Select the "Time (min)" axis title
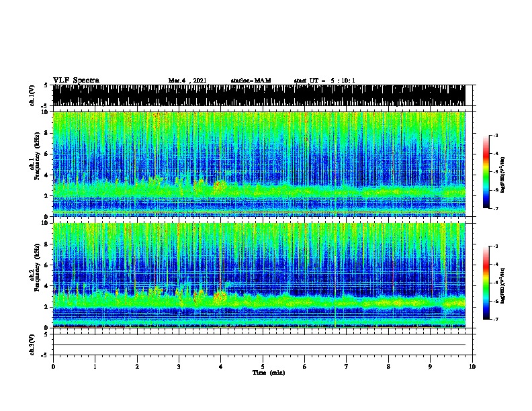The height and width of the screenshot is (411, 532). 269,373
